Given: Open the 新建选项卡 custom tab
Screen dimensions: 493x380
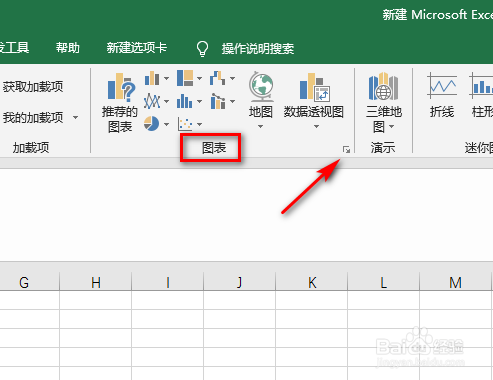Looking at the screenshot, I should click(x=137, y=48).
